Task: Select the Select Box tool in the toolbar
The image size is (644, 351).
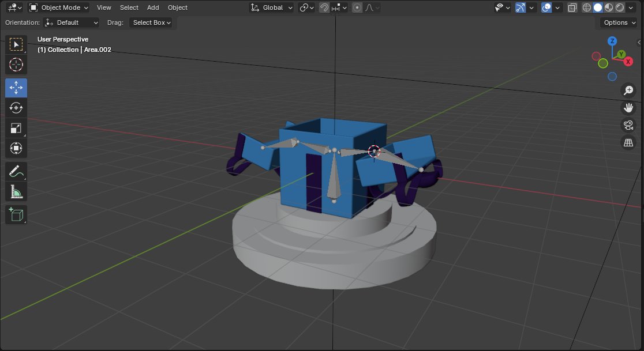Action: coord(16,44)
